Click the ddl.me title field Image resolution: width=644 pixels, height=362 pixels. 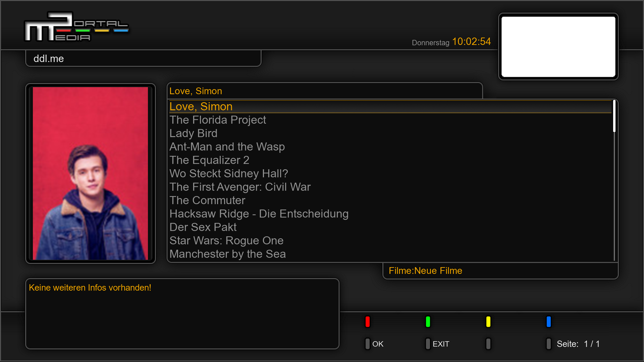tap(143, 59)
